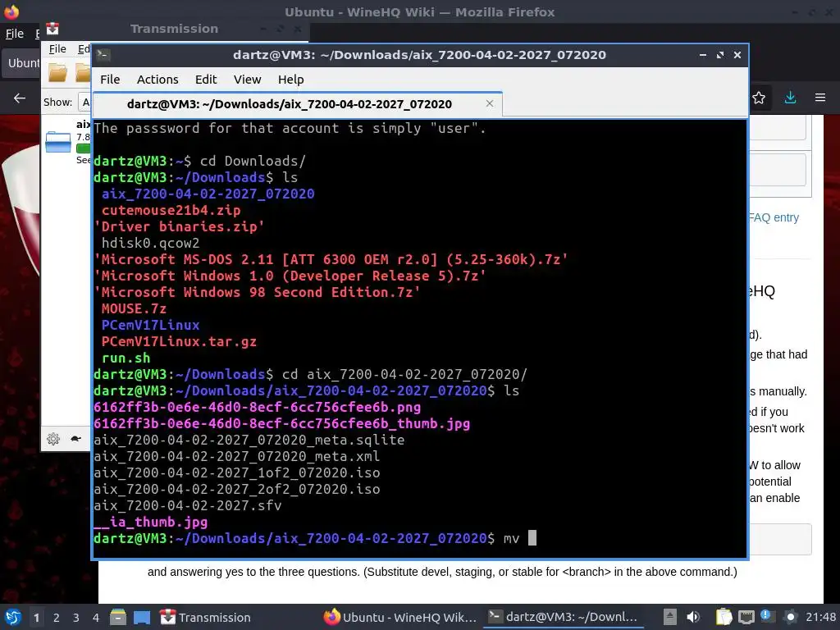The height and width of the screenshot is (630, 840).
Task: Activate Ubuntu - WineHQ Wiki taskbar button
Action: click(x=400, y=617)
